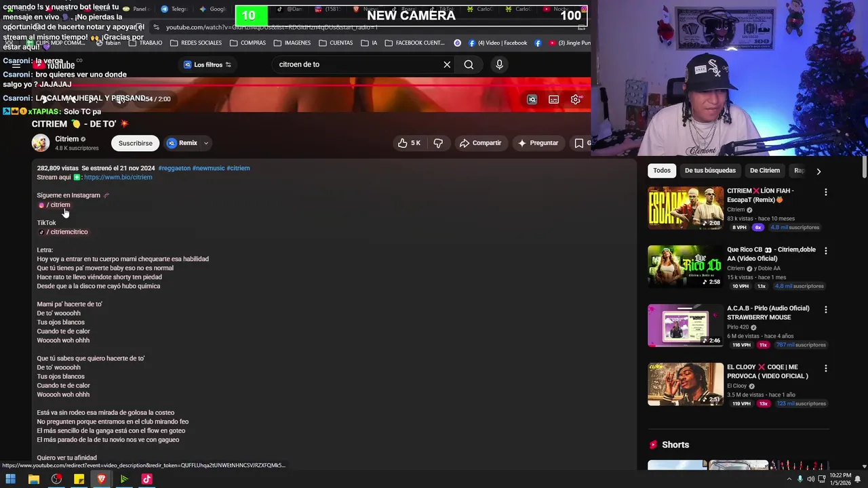Viewport: 868px width, 488px height.
Task: Open the options menu for Que Rico CB video
Action: pyautogui.click(x=825, y=251)
